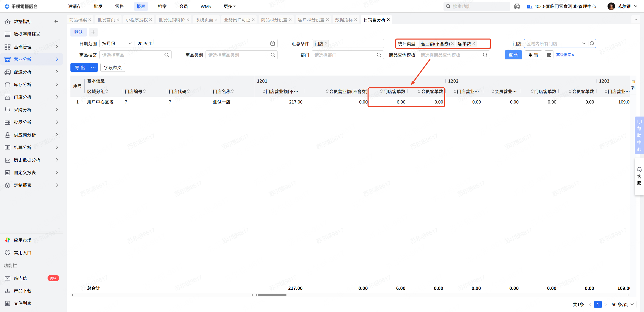Viewport: 644px width, 312px height.
Task: Switch to the 数据指标 tab
Action: click(x=344, y=20)
